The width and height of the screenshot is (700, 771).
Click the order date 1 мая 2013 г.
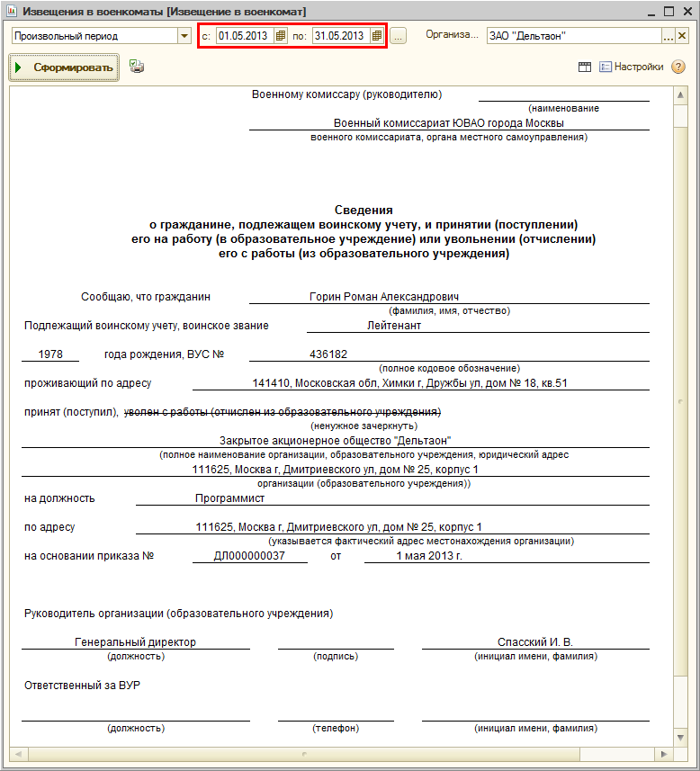(x=429, y=556)
